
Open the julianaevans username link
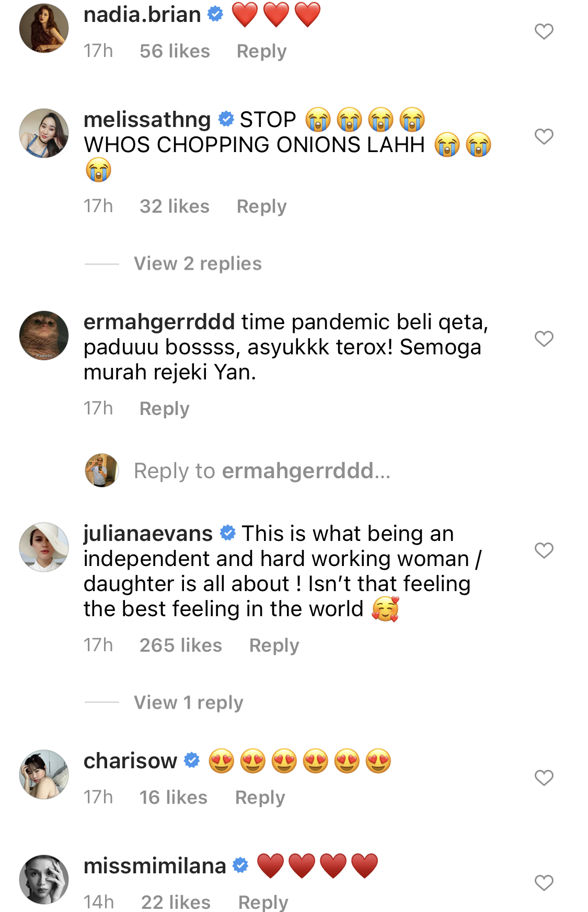(x=148, y=534)
